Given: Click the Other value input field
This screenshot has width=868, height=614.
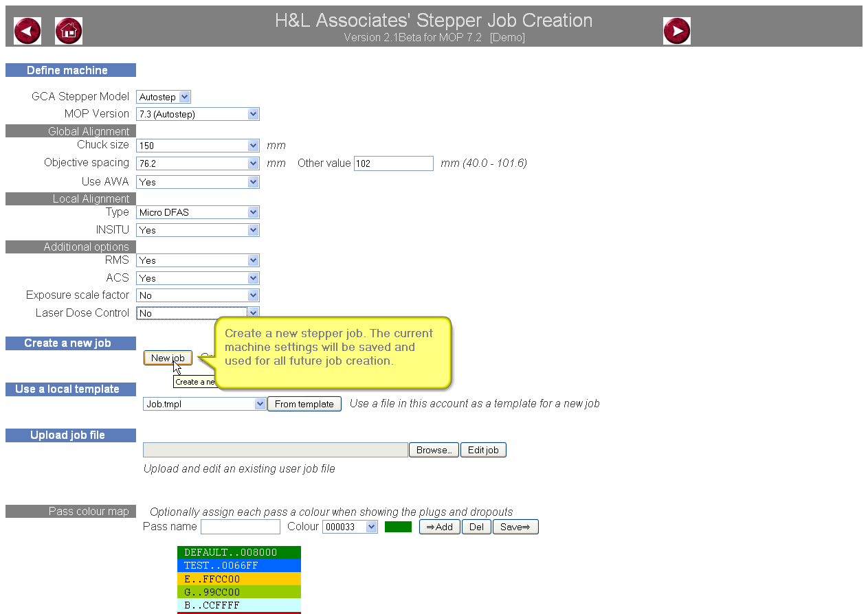Looking at the screenshot, I should click(x=394, y=163).
